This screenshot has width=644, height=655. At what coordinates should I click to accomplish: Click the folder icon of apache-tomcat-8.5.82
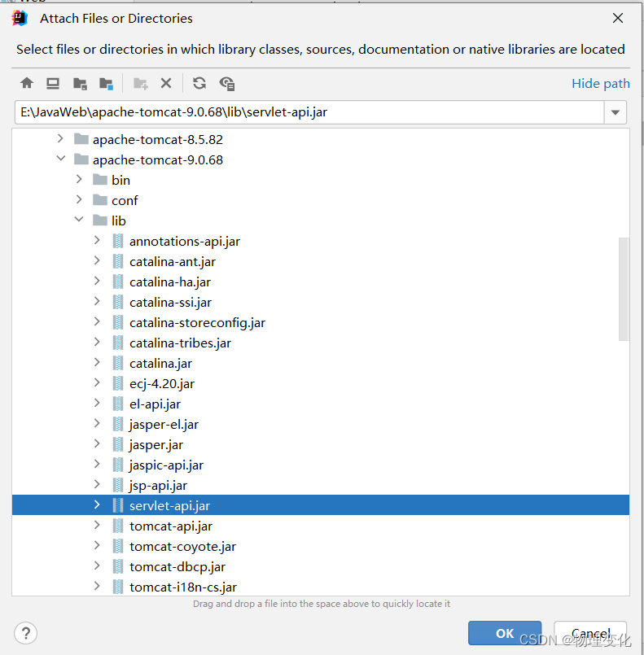tap(81, 138)
